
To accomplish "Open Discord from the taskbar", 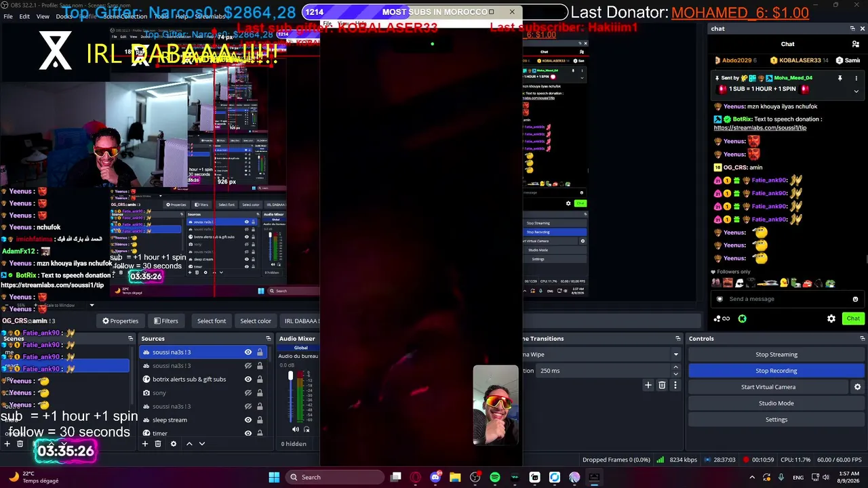I will [x=435, y=477].
